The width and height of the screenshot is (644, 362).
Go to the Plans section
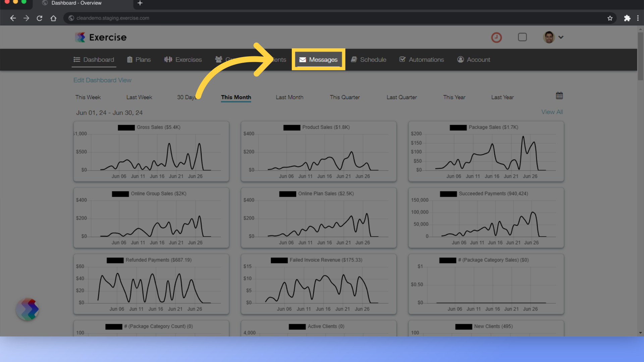139,60
